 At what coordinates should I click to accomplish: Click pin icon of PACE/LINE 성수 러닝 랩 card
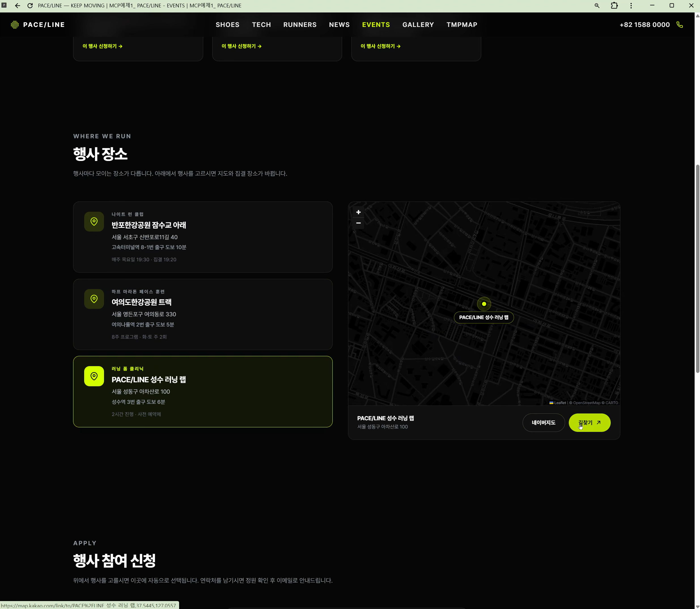point(94,376)
